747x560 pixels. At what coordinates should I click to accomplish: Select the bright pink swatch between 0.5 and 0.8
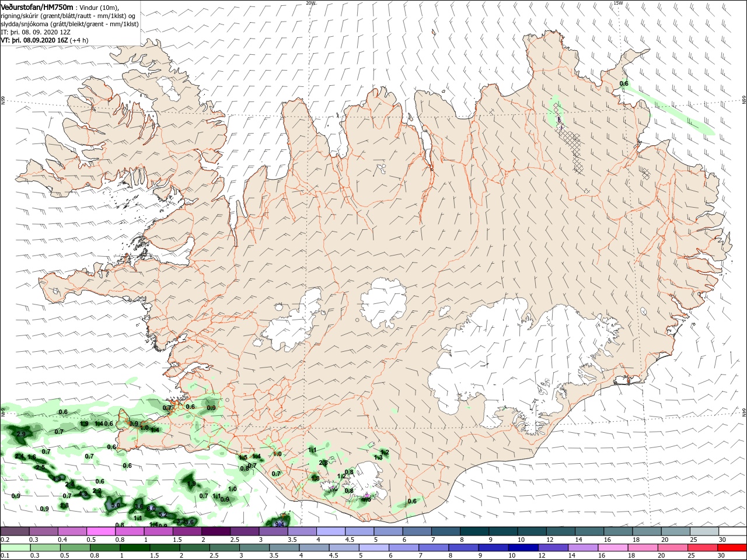point(100,531)
